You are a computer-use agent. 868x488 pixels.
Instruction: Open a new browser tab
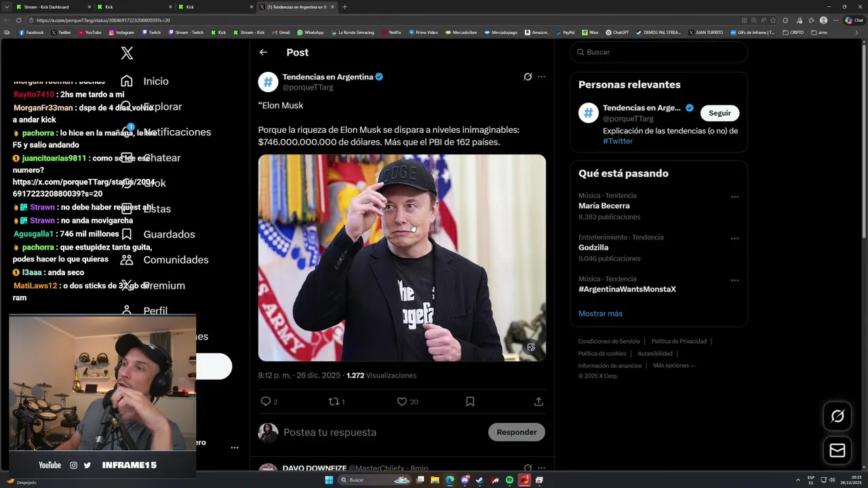pyautogui.click(x=344, y=7)
